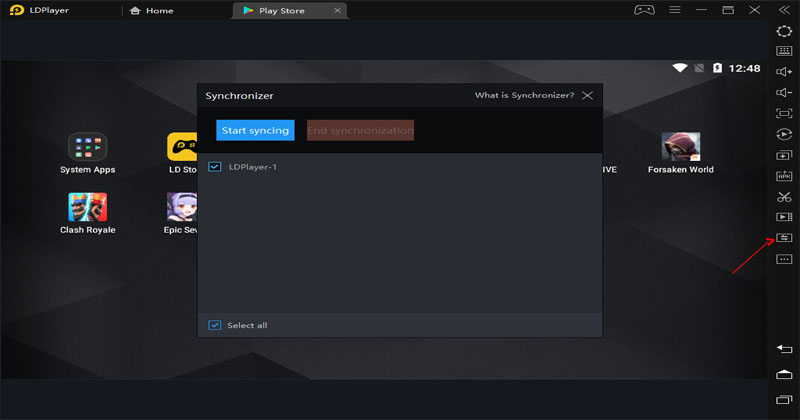Click Wi-Fi status icon

(680, 68)
